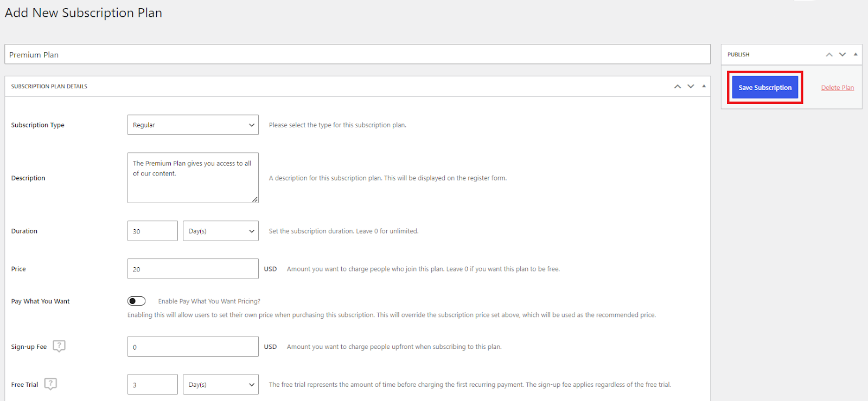Image resolution: width=868 pixels, height=401 pixels.
Task: Open the Duration unit Day(s) dropdown
Action: pyautogui.click(x=221, y=231)
